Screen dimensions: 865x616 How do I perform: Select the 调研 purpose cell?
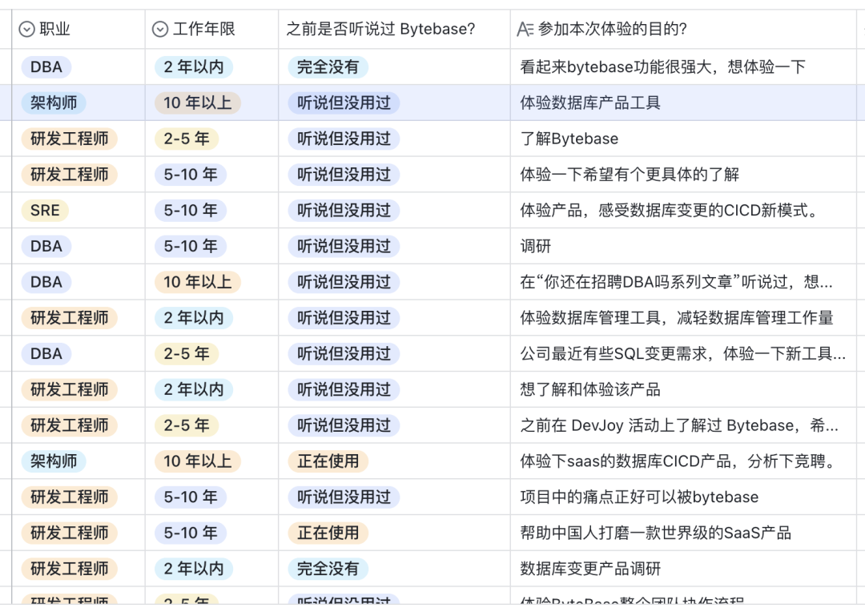click(683, 246)
